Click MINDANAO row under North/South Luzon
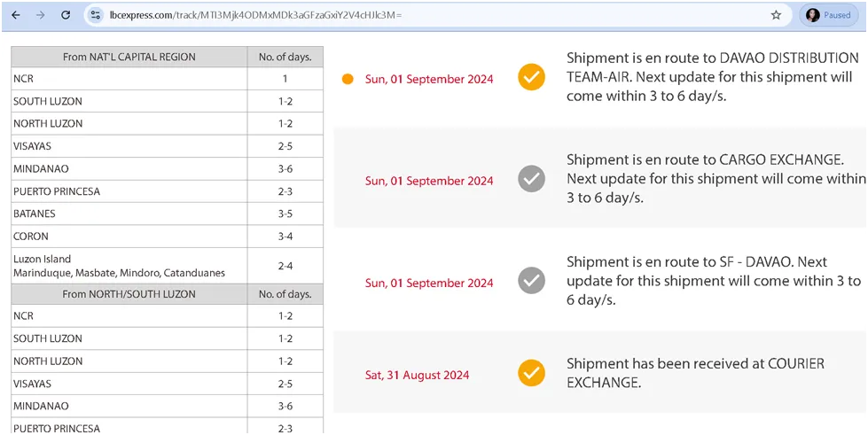This screenshot has width=868, height=435. pos(168,407)
